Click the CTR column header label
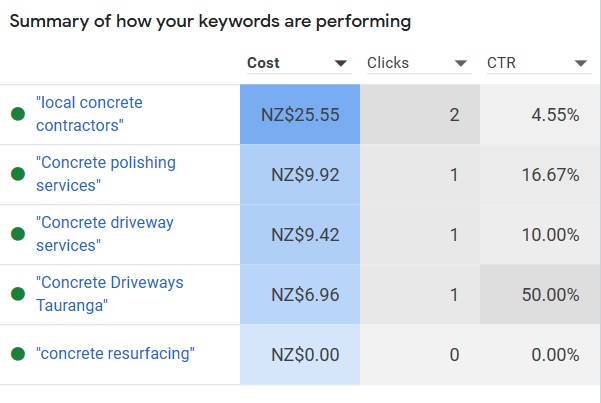This screenshot has width=601, height=403. pos(501,63)
